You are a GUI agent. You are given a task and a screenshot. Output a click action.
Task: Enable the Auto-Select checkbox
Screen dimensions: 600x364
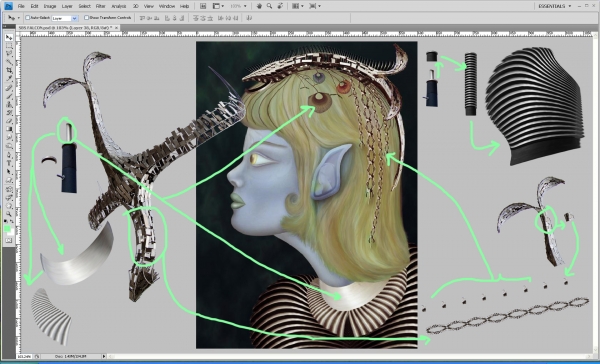pos(28,18)
